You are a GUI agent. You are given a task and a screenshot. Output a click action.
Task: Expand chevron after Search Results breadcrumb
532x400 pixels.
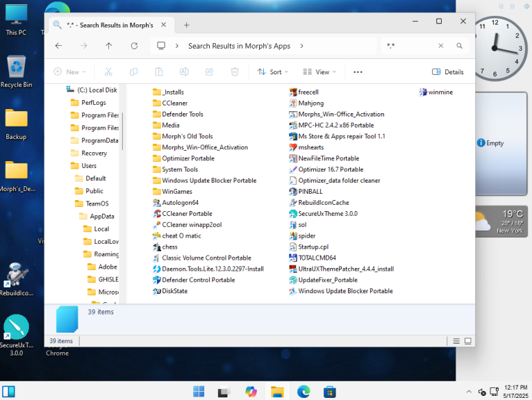[301, 46]
